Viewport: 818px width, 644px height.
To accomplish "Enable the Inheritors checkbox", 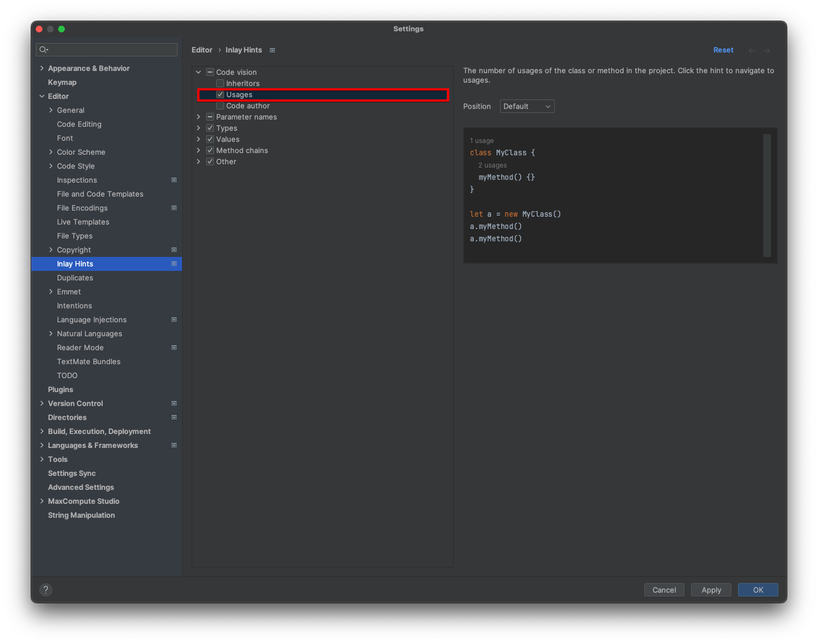I will click(220, 83).
